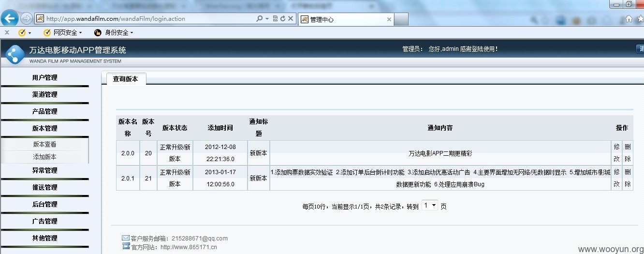This screenshot has width=644, height=254.
Task: Close the 管理中心 browser tab
Action: point(389,19)
